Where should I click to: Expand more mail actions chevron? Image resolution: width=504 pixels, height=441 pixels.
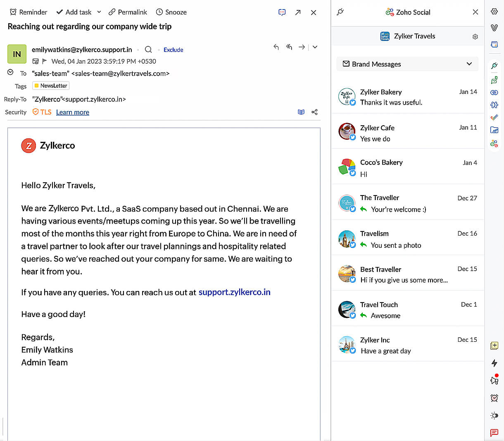click(x=315, y=47)
